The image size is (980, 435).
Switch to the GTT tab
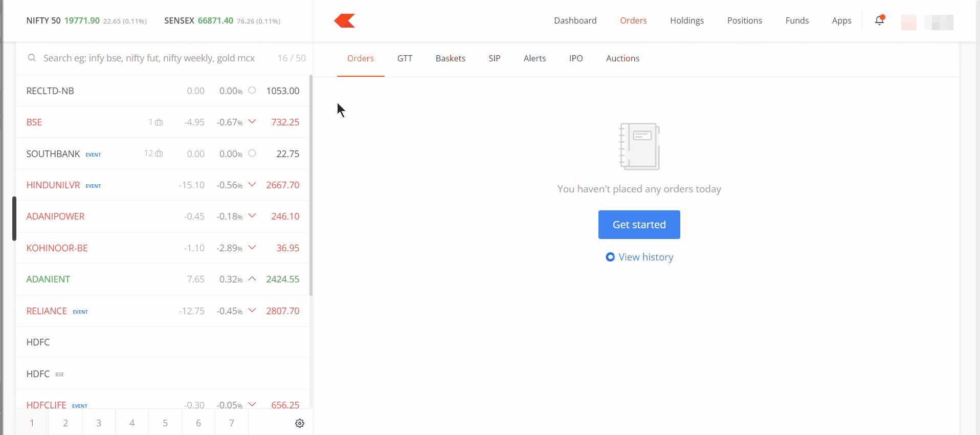click(x=405, y=58)
